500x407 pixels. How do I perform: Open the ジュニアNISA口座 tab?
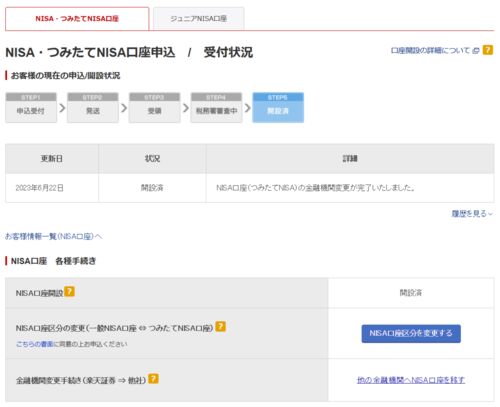[x=199, y=19]
